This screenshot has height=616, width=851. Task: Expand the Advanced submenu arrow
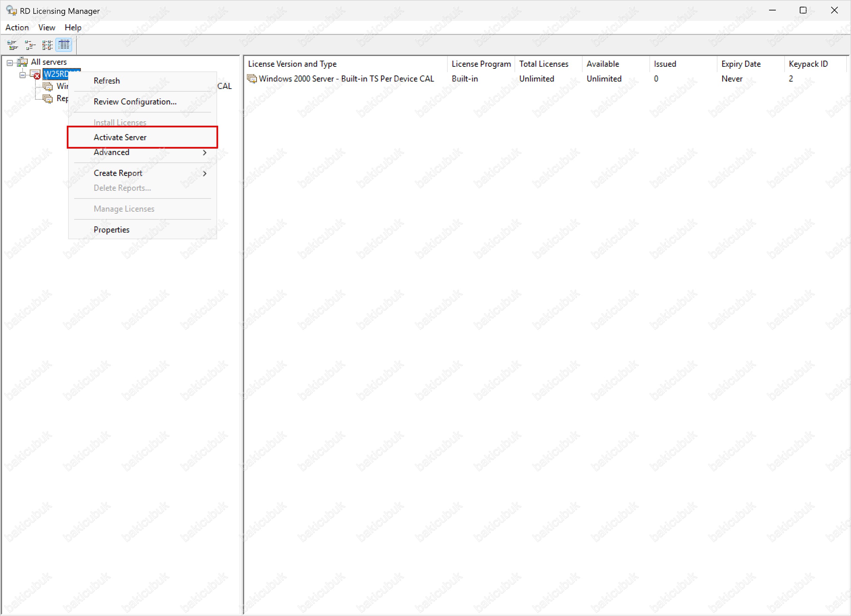point(205,153)
